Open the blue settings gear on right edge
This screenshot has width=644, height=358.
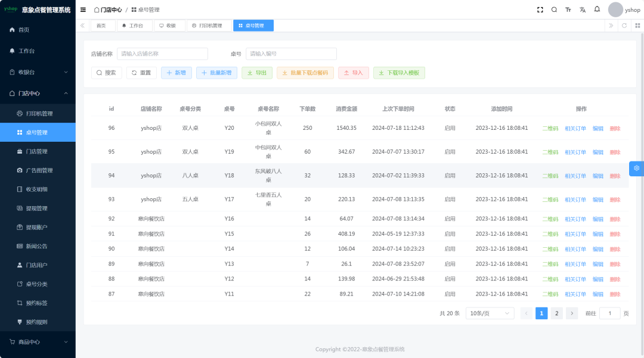636,169
